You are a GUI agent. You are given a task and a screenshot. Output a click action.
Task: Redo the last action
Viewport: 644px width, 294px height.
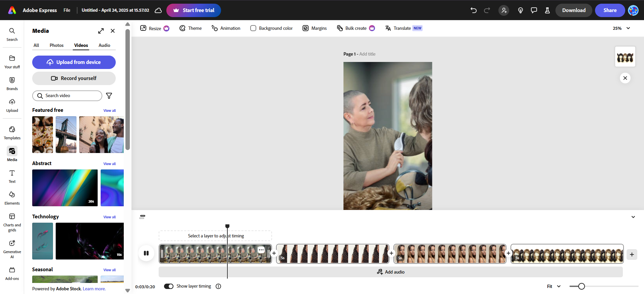[x=487, y=10]
